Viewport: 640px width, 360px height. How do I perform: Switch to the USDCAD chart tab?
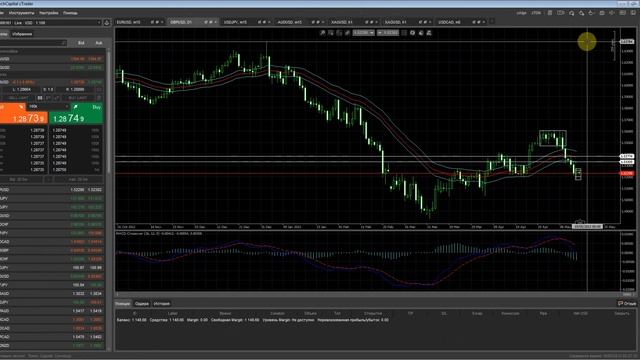(449, 22)
